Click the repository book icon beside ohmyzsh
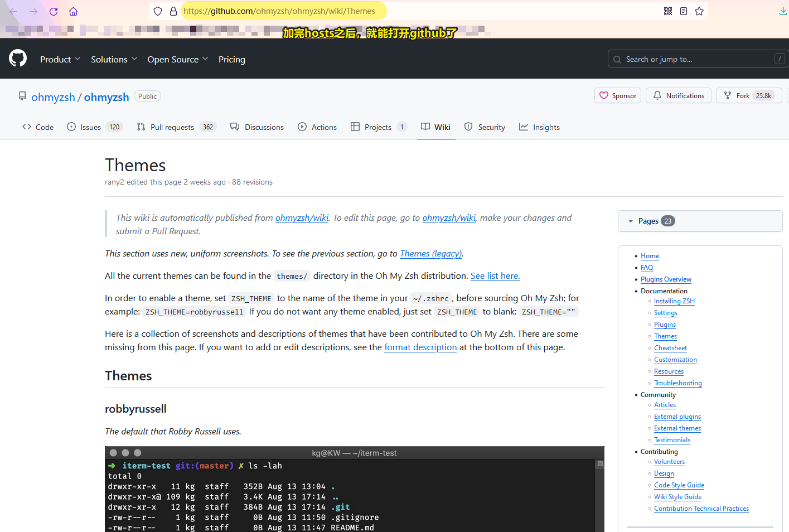789x532 pixels. pyautogui.click(x=22, y=96)
